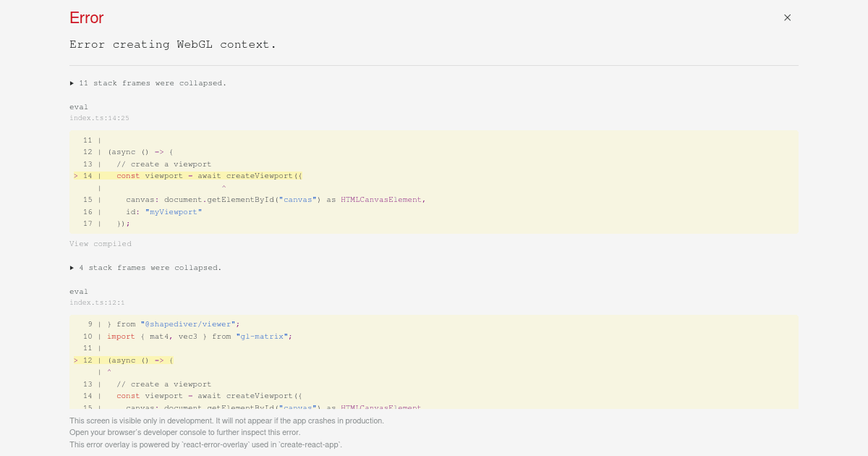Open the View compiled source toggle
The height and width of the screenshot is (456, 868).
101,243
